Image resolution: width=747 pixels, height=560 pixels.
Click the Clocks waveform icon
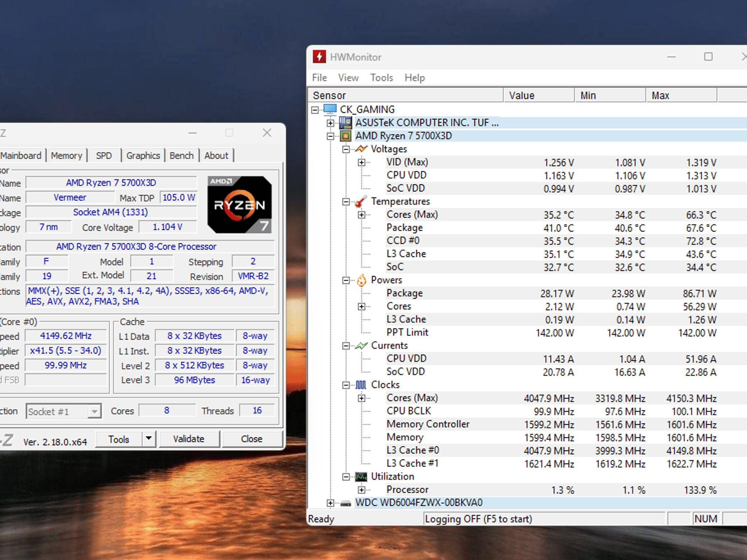pos(361,385)
